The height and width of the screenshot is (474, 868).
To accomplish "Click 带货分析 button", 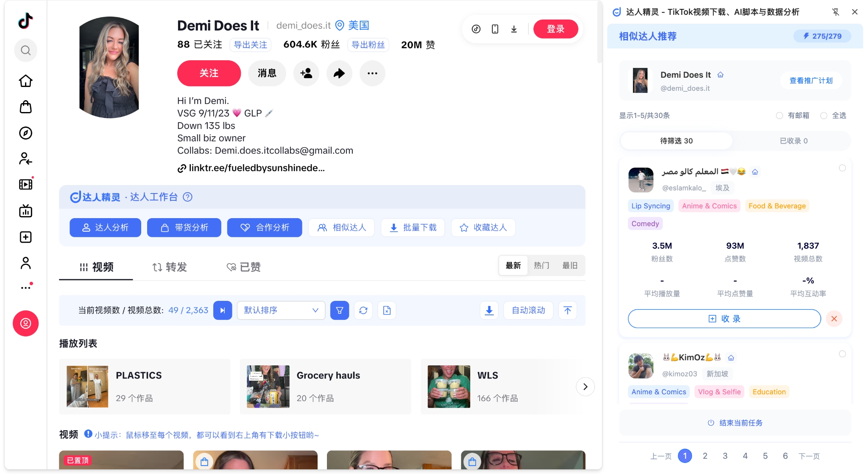I will 184,227.
